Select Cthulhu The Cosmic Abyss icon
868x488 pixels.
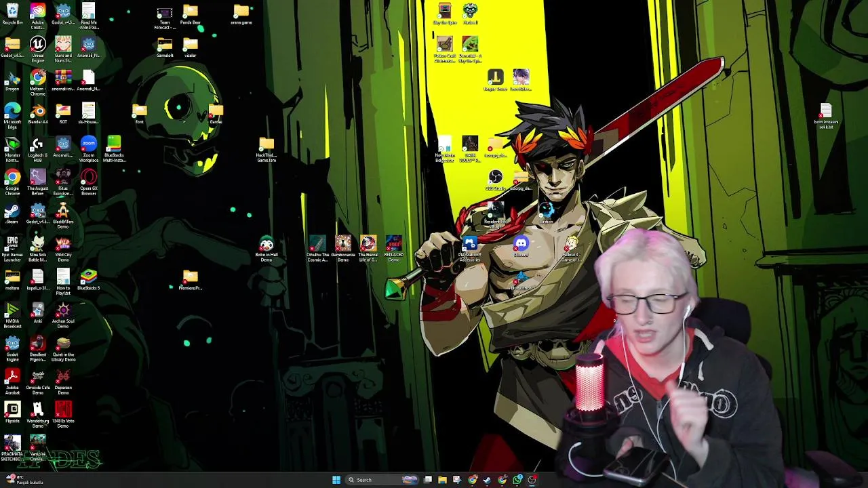(317, 249)
